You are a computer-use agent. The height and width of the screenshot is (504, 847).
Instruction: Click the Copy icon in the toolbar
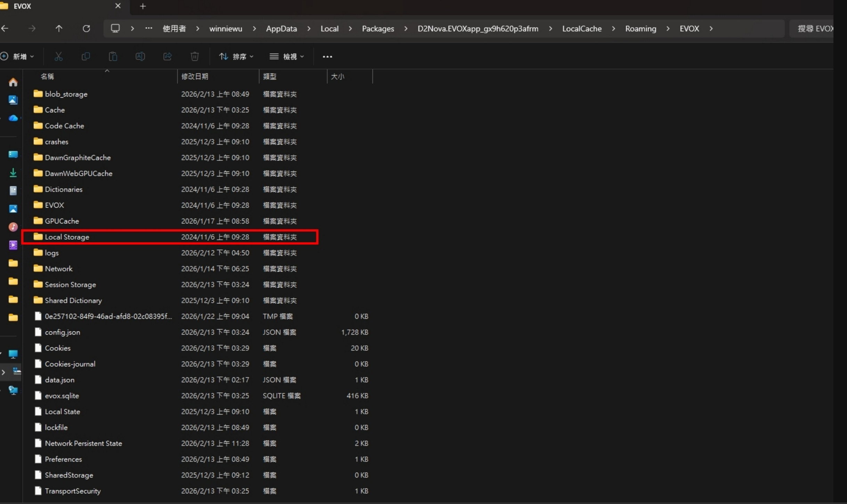coord(85,56)
